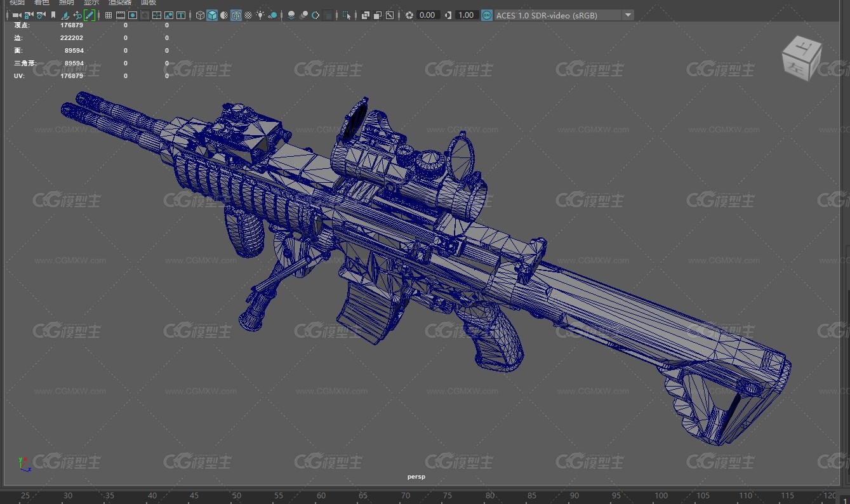Click the highlighted Grease Pencil icon
The image size is (850, 504).
tap(90, 15)
